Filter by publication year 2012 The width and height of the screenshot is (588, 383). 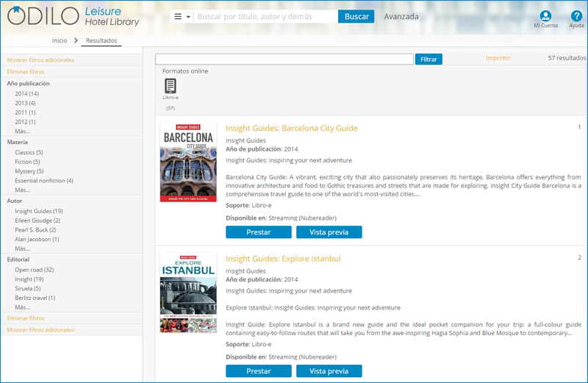click(25, 122)
